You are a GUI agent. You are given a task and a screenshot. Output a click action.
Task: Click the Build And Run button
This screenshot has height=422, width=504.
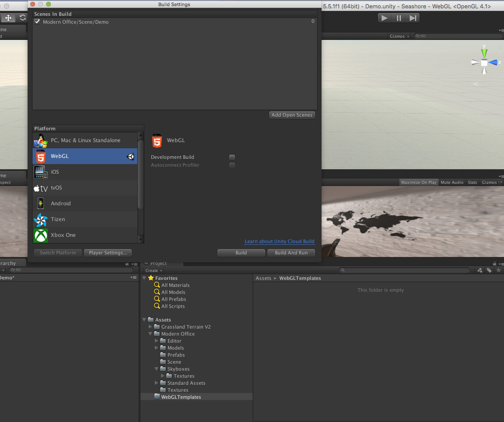tap(291, 253)
